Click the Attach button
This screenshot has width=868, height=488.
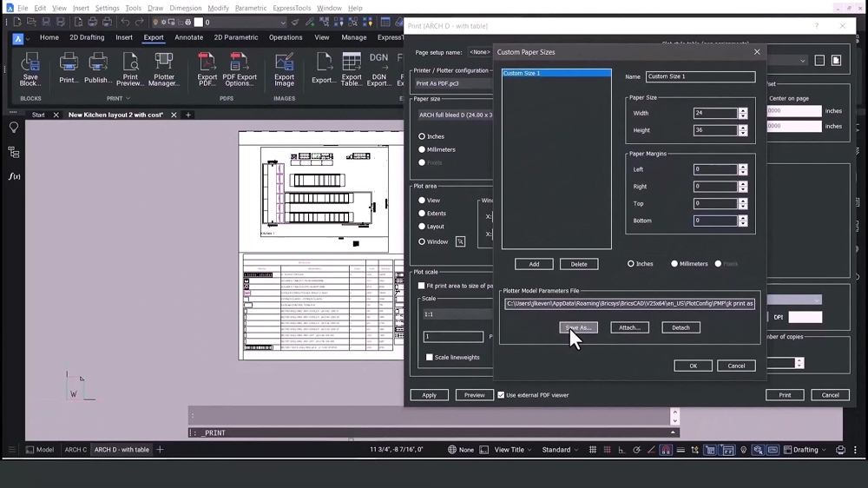[629, 327]
